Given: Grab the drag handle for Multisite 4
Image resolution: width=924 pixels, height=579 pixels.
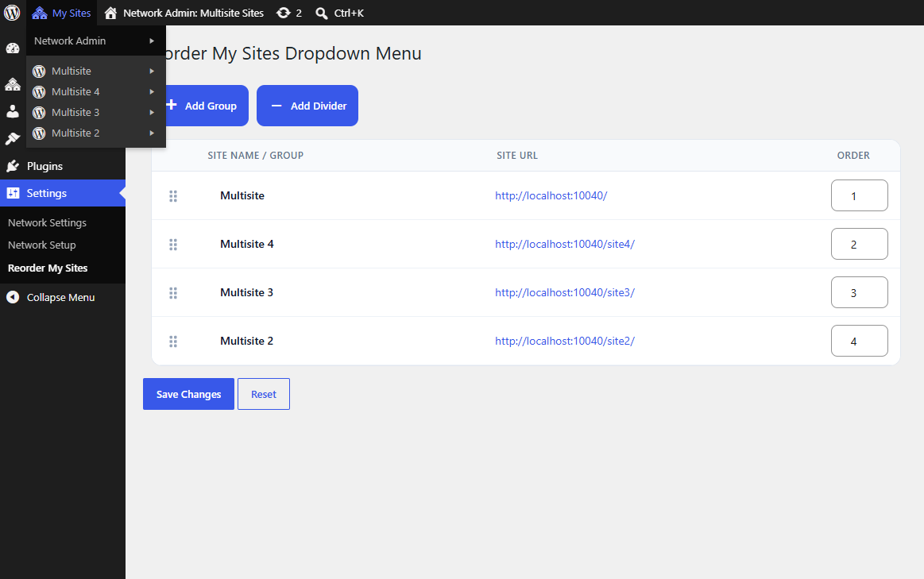Looking at the screenshot, I should click(173, 245).
